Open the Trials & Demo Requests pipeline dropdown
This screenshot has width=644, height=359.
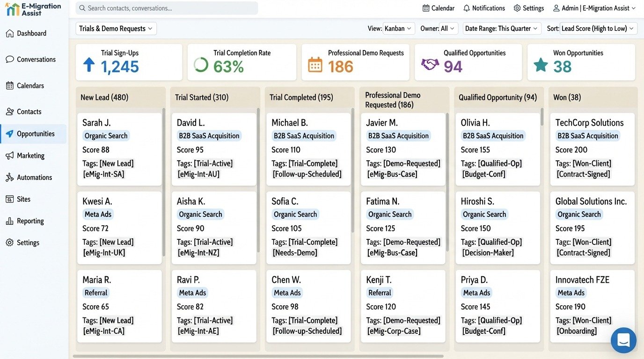116,29
